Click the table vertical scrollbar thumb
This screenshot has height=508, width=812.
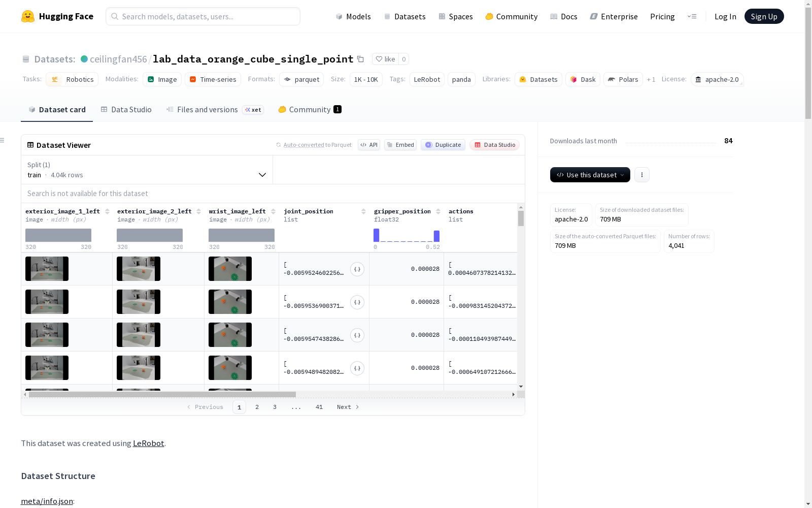point(521,218)
